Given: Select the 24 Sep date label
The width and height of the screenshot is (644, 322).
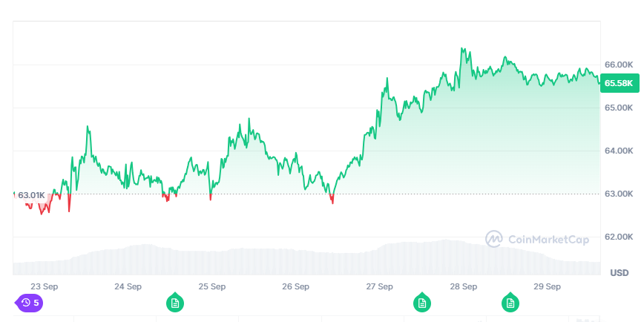Looking at the screenshot, I should click(128, 286).
